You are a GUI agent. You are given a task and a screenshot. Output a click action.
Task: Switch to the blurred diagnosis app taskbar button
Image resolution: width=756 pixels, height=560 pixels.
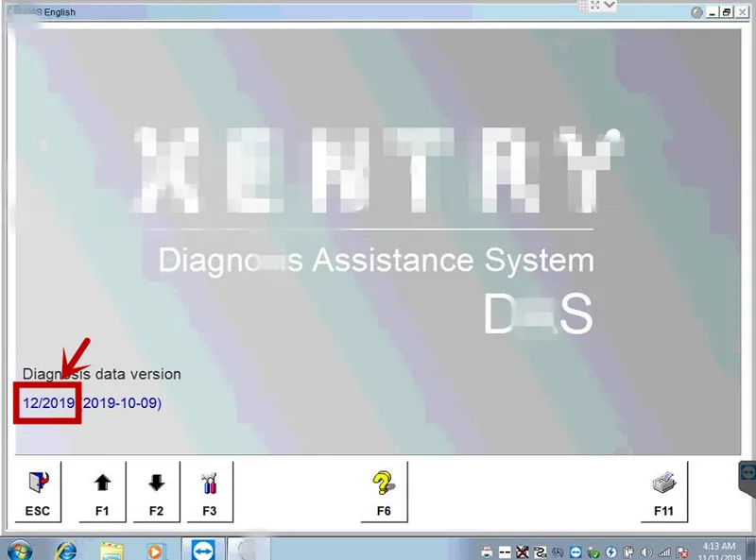click(249, 550)
